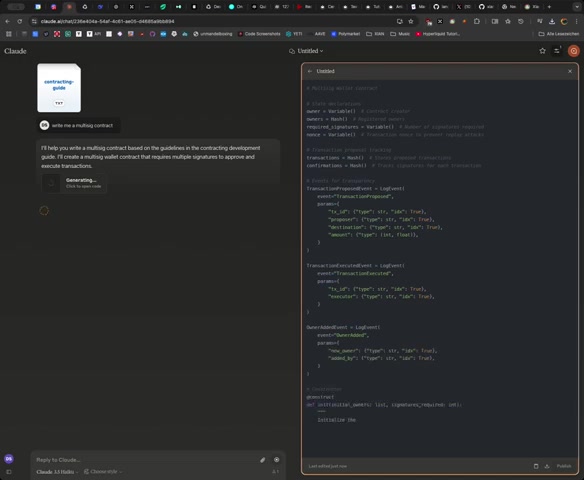Open the Claude 3.5 Haiku model selector

pos(57,472)
